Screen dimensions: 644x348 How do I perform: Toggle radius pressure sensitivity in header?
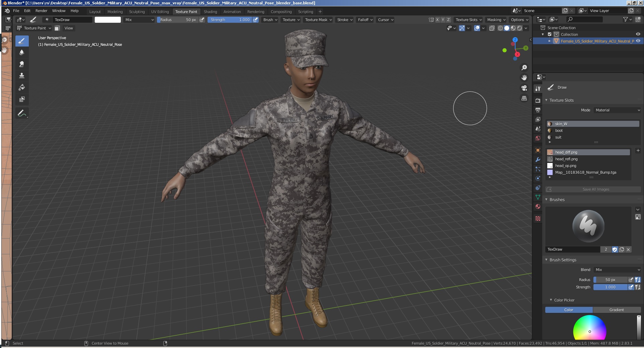click(202, 20)
